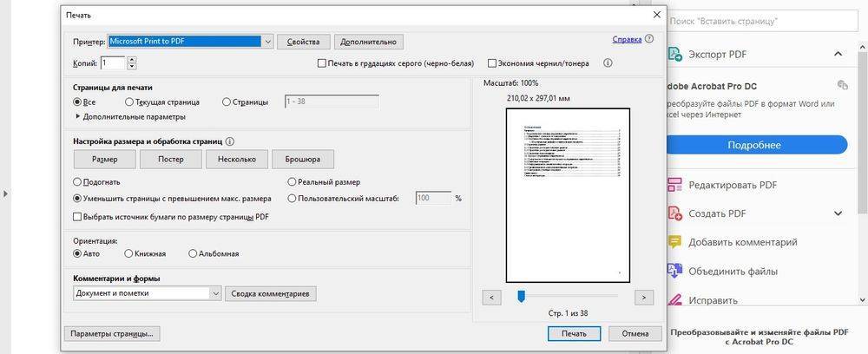Expand Дополнительные параметры disclosure triangle
Viewport: 868px width, 354px height.
77,117
